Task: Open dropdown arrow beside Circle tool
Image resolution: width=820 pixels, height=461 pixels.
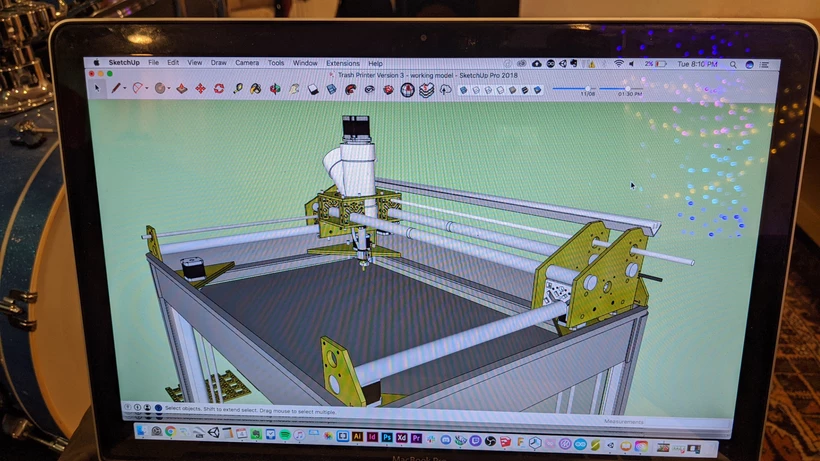Action: tap(168, 88)
